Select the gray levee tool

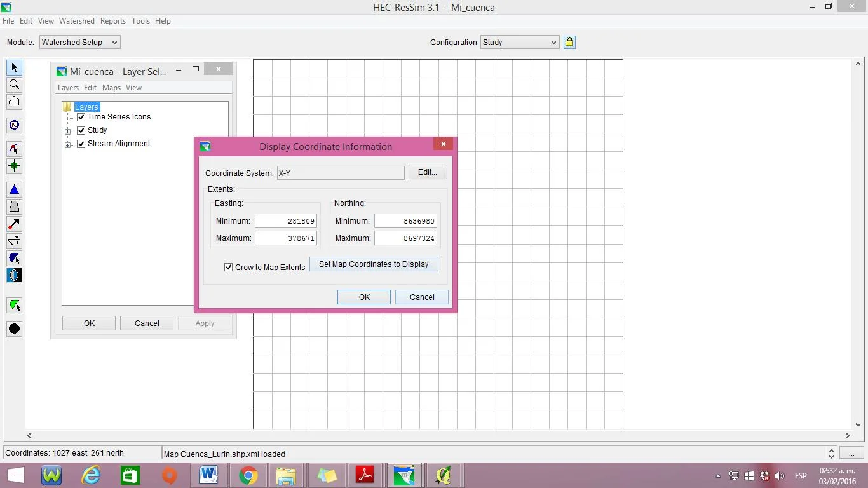(x=14, y=207)
